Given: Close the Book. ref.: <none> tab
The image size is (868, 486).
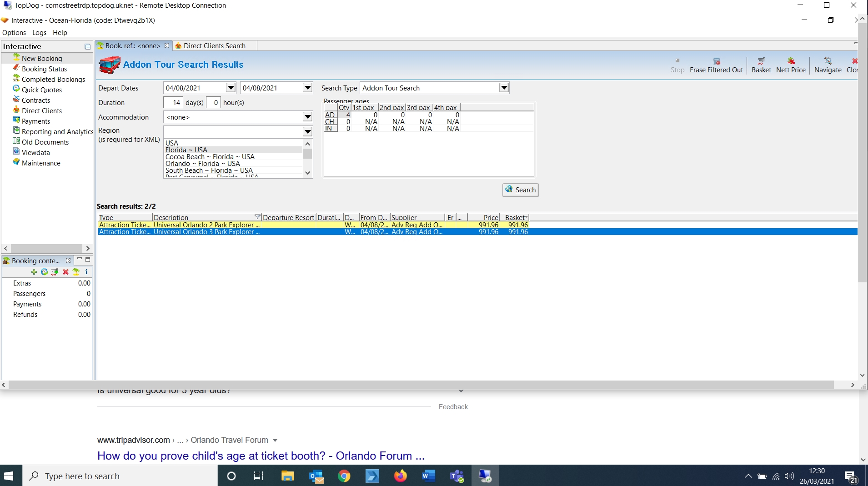Looking at the screenshot, I should tap(167, 45).
